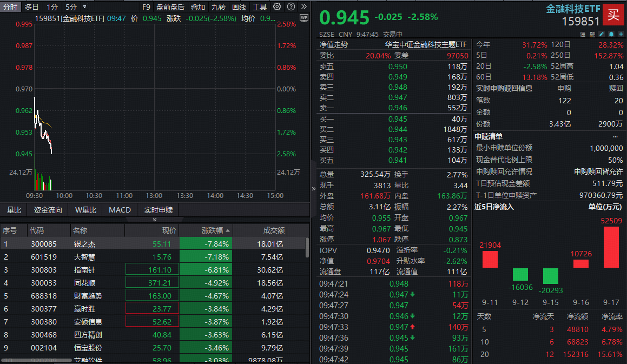
Task: Collapse indicator panel with double chevron
Action: click(155, 220)
